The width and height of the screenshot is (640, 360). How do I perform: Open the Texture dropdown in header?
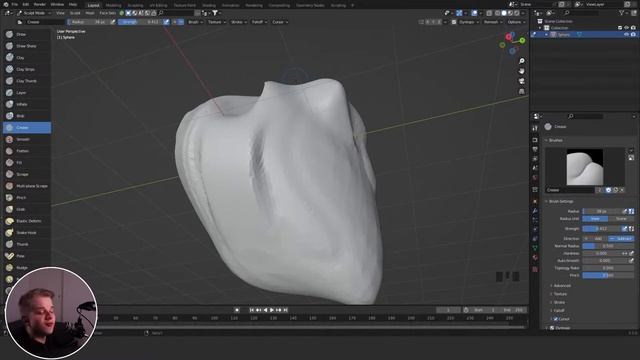click(217, 22)
